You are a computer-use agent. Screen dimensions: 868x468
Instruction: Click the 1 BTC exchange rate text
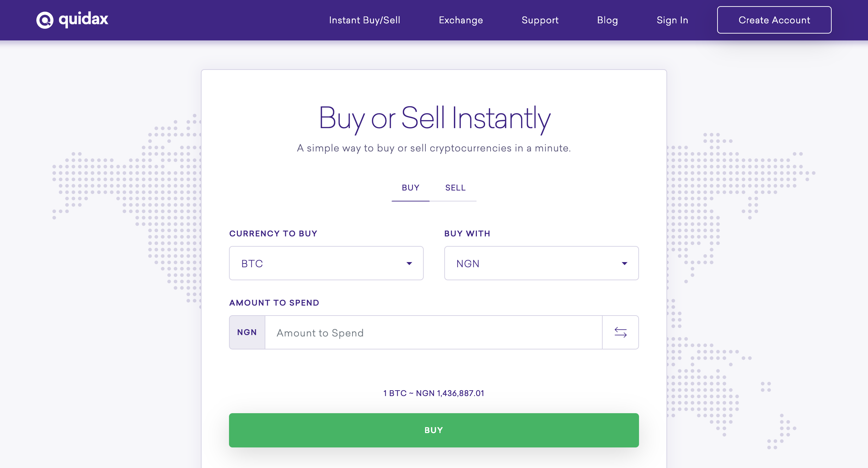coord(434,393)
